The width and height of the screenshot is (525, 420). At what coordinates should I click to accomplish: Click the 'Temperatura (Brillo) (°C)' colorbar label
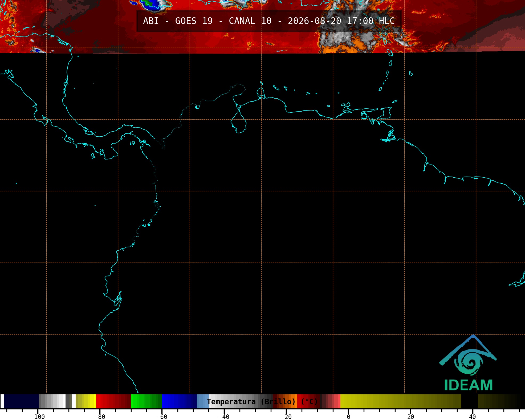(x=262, y=402)
